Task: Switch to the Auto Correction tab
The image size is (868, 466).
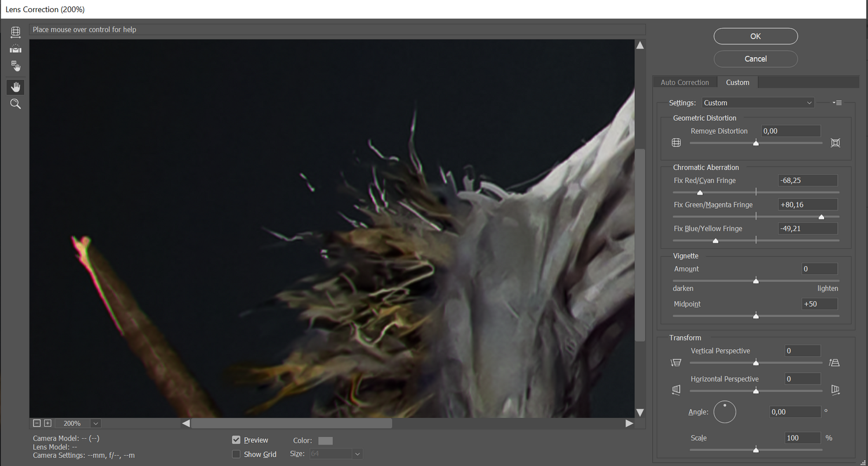Action: 685,83
